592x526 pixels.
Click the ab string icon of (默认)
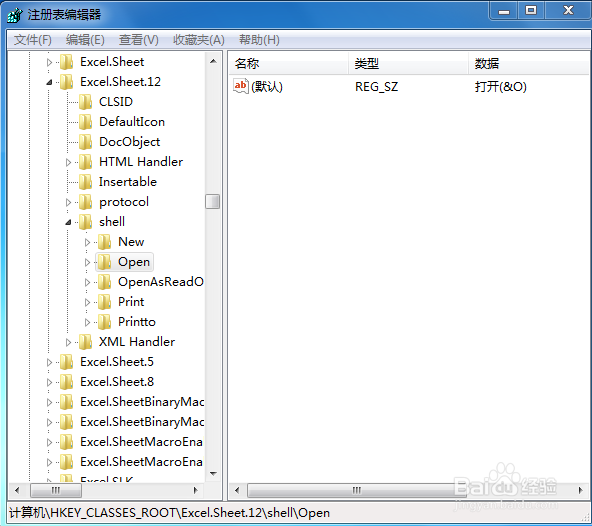[241, 86]
